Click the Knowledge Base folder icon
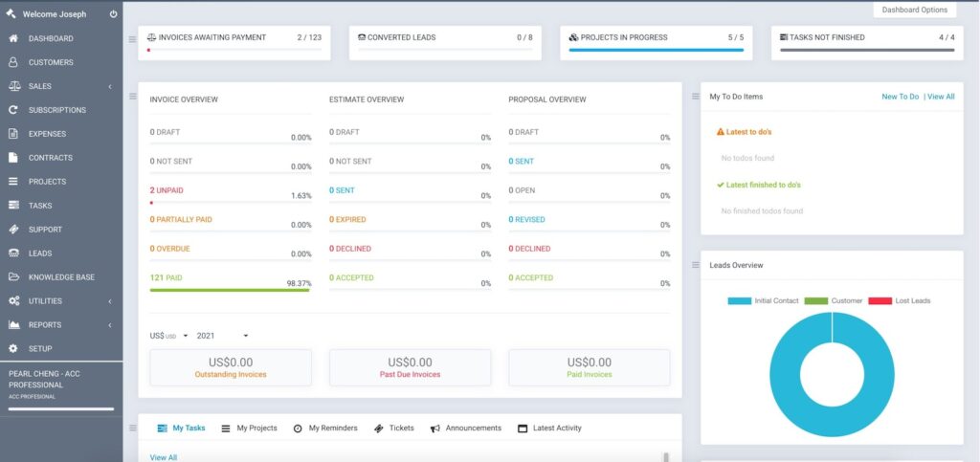 coord(13,277)
